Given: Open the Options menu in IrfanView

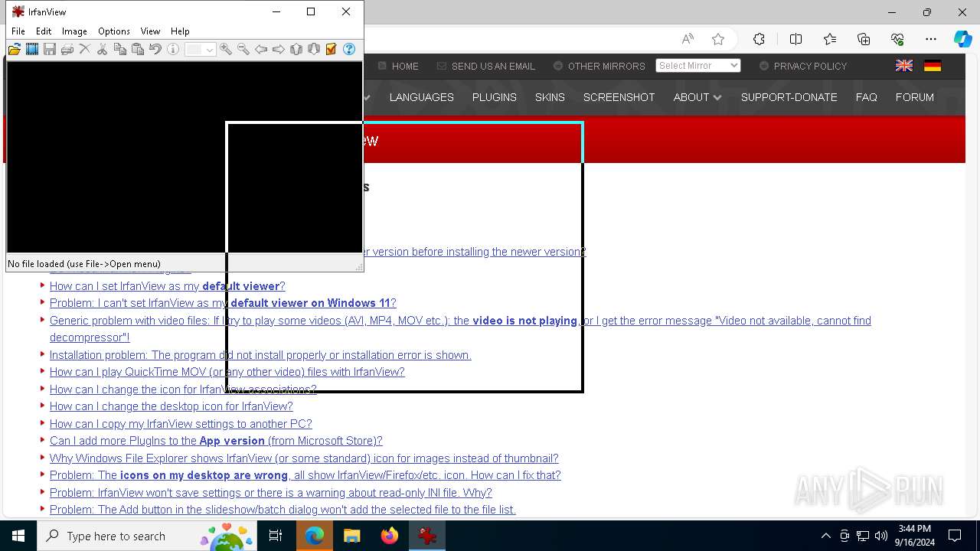Looking at the screenshot, I should (114, 31).
